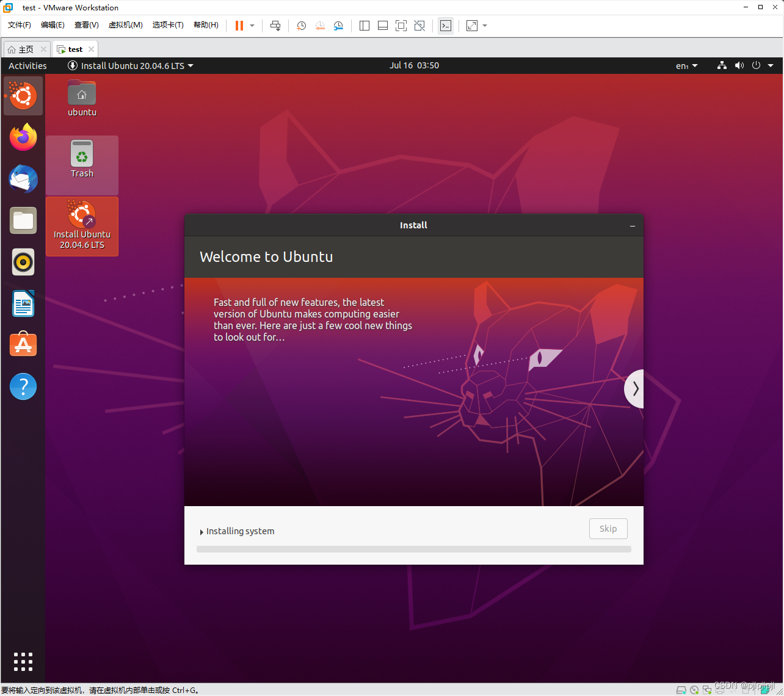The height and width of the screenshot is (696, 784).
Task: Toggle the thumbnail bar view icon
Action: tap(383, 26)
